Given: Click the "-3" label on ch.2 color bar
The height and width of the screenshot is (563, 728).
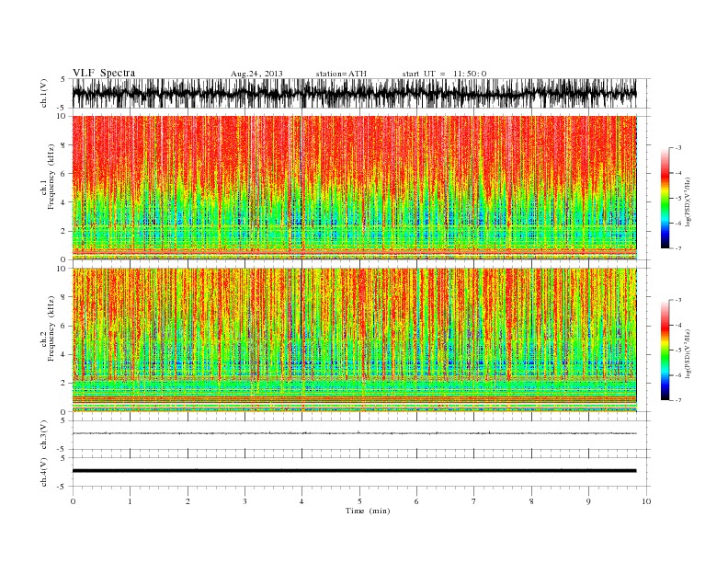Looking at the screenshot, I should pyautogui.click(x=678, y=300).
